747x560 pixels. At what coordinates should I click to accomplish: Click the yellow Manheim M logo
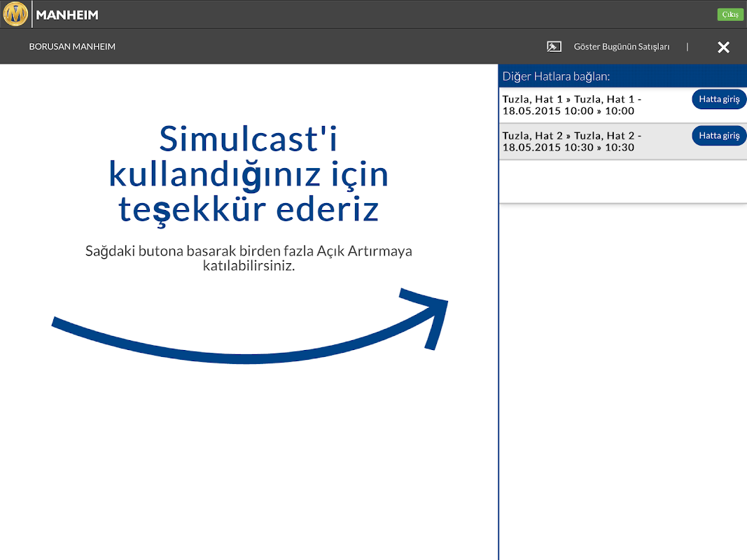click(x=15, y=14)
